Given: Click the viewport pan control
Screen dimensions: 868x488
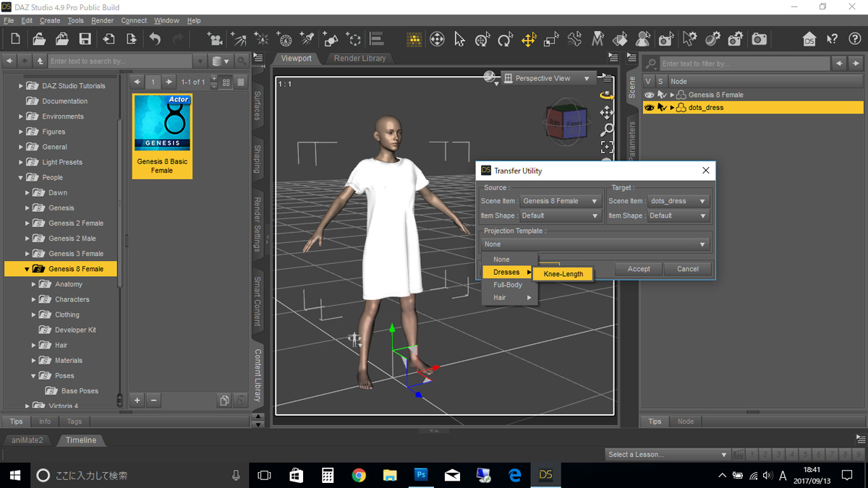Looking at the screenshot, I should pos(606,112).
